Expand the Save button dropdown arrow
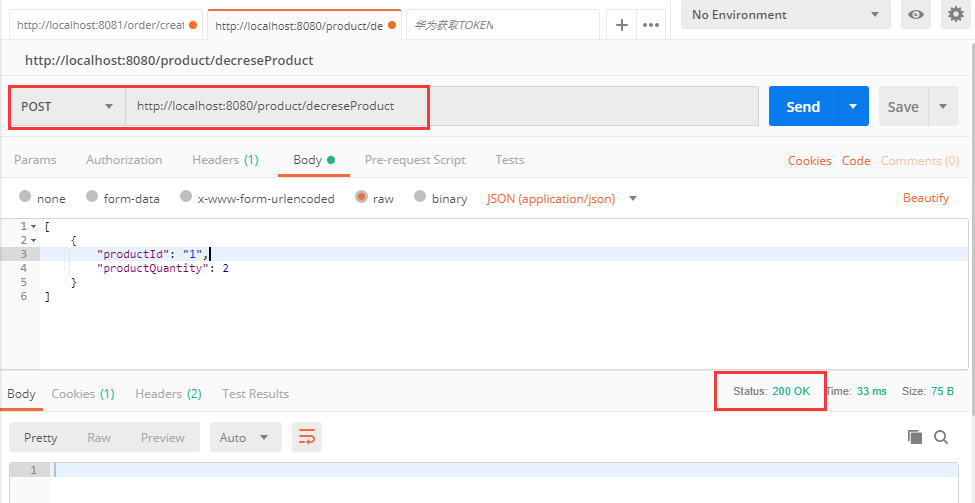Image resolution: width=975 pixels, height=503 pixels. [x=943, y=106]
